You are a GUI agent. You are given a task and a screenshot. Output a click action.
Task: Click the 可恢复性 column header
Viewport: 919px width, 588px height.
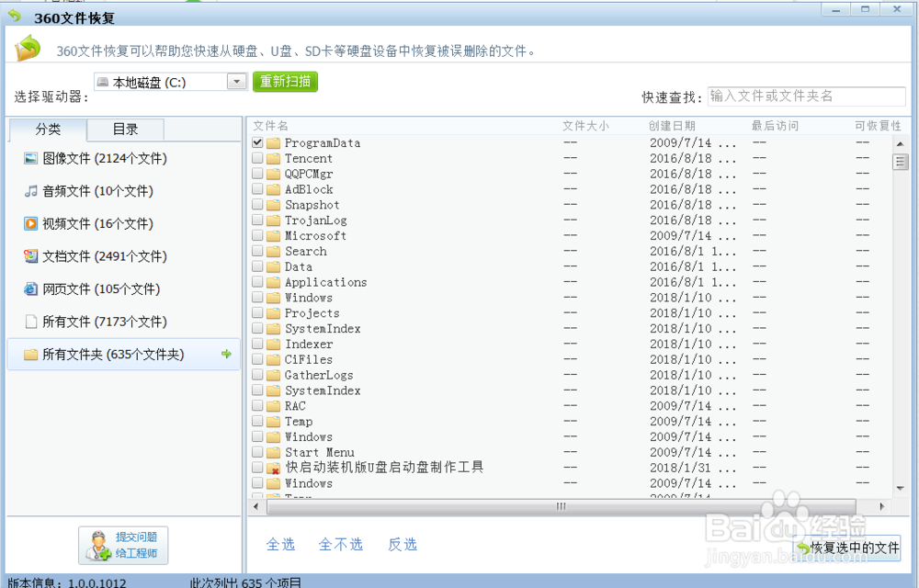(878, 126)
